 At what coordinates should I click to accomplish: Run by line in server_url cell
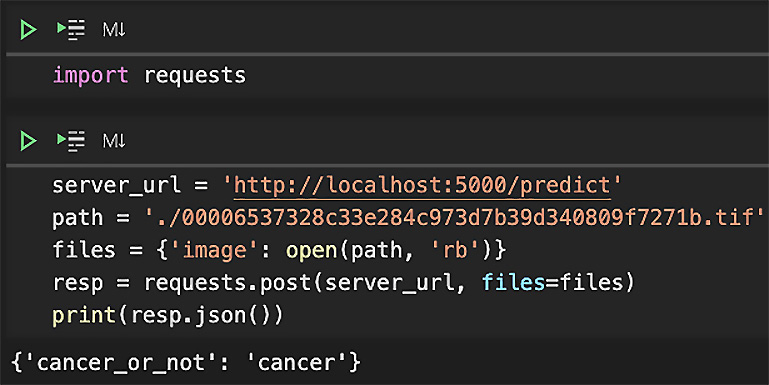coord(71,141)
